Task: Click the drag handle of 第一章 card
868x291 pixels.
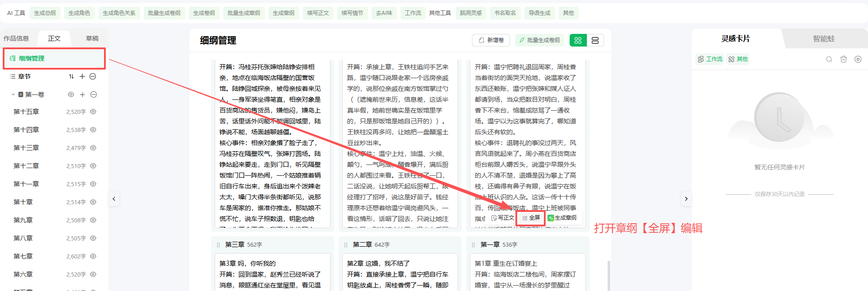Action: point(473,245)
